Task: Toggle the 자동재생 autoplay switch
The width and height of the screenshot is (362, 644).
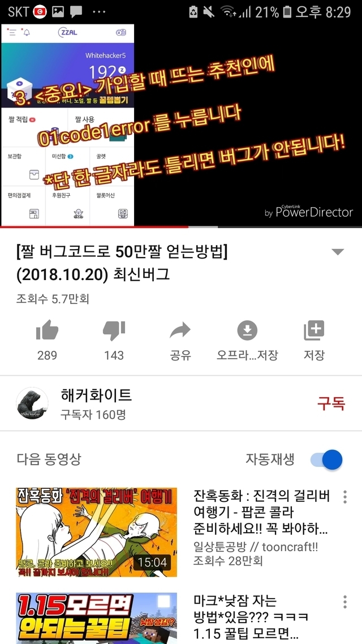Action: 327,459
